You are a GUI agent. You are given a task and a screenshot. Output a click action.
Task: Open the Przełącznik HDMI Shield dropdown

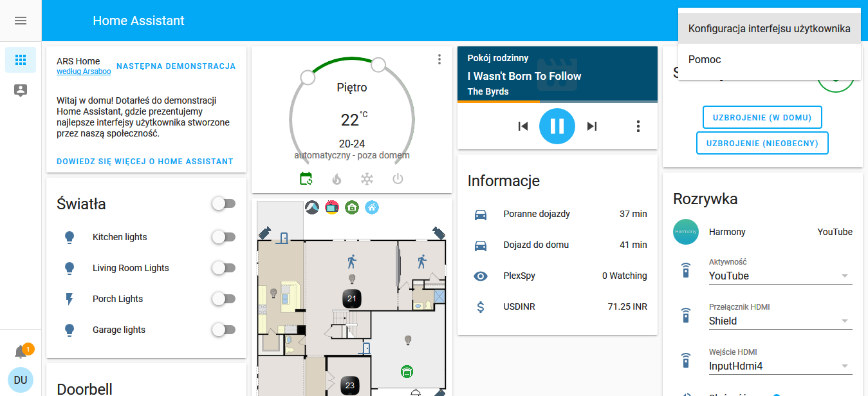[780, 321]
